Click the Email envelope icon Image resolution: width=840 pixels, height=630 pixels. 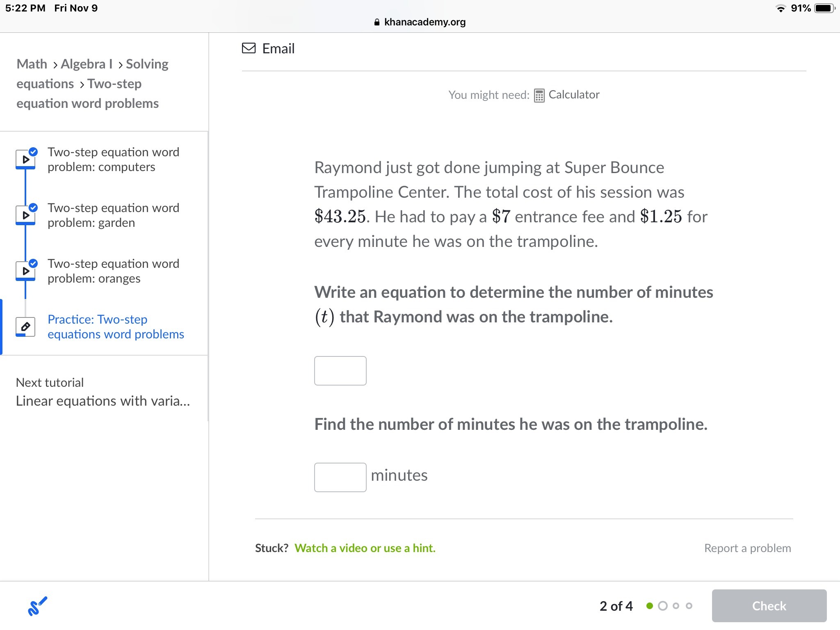point(249,48)
